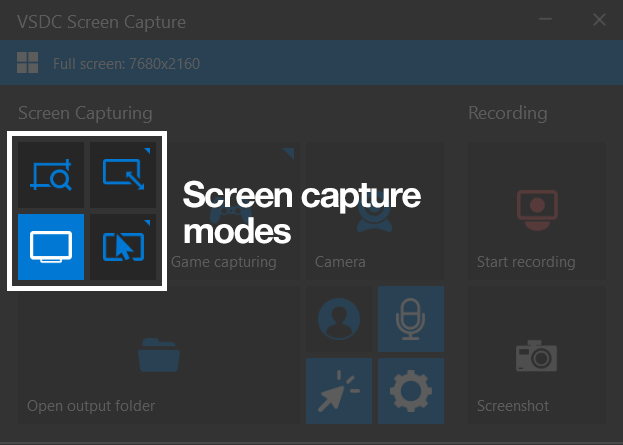Toggle the microphone recording

pos(410,319)
